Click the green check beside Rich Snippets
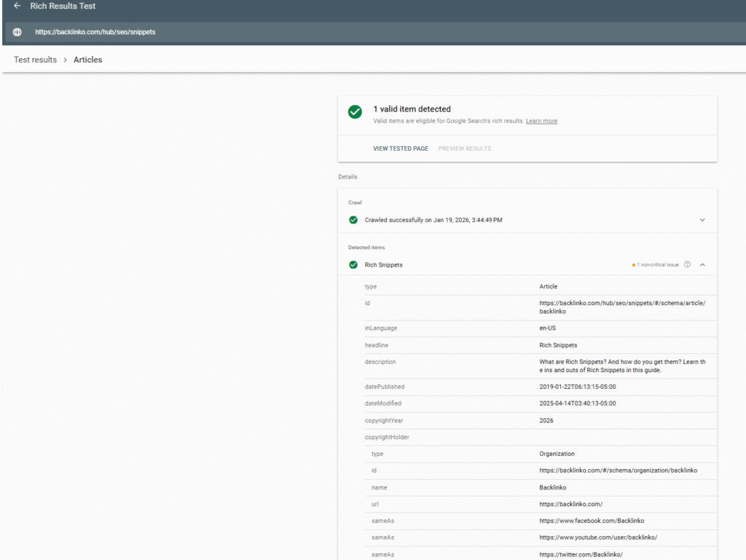 (x=353, y=265)
